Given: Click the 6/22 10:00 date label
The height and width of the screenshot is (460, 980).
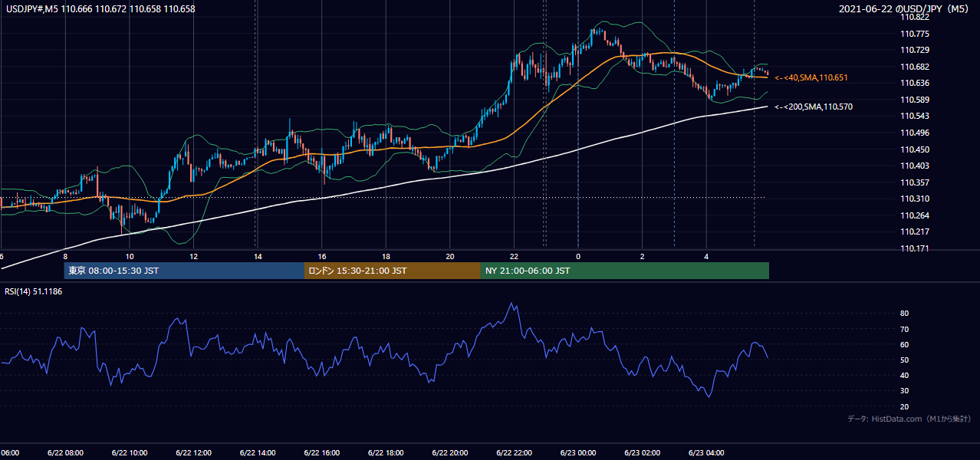Looking at the screenshot, I should pyautogui.click(x=130, y=453).
